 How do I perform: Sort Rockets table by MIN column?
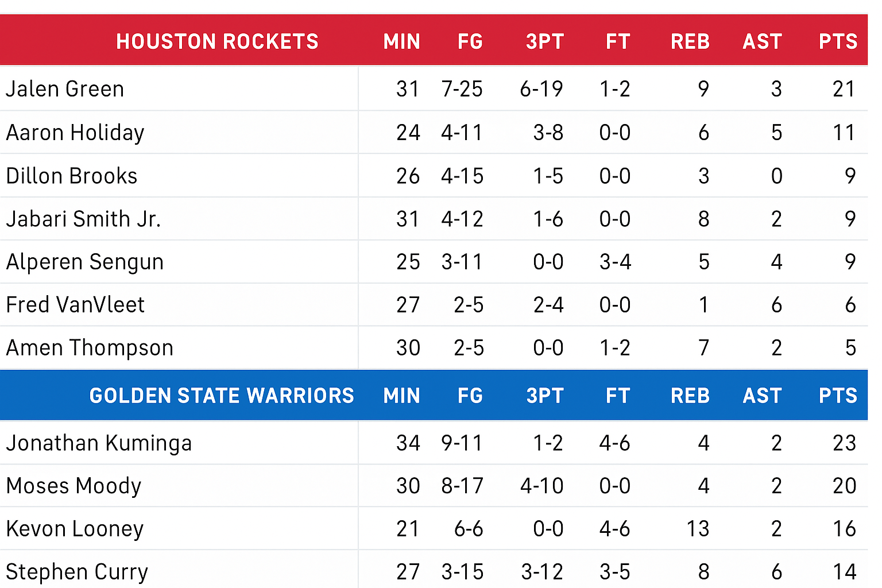402,42
